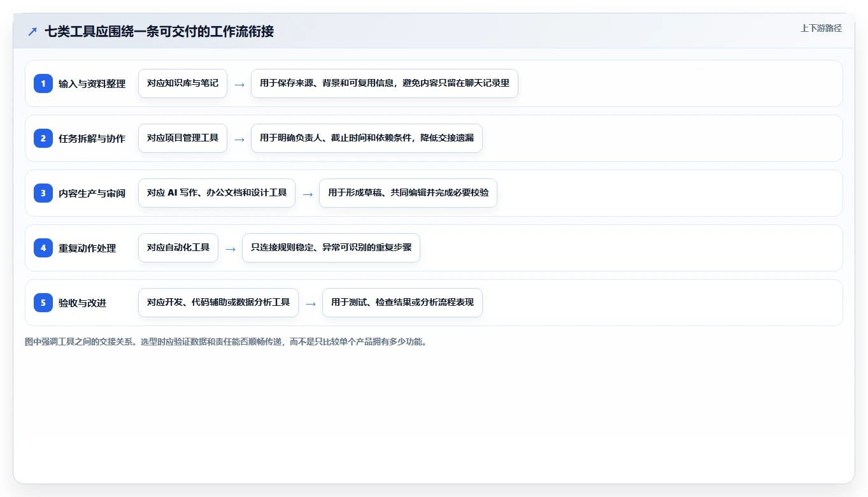Click the 对应 AI 写作、办公文档和设计工具 chip
Image resolution: width=868 pixels, height=497 pixels.
point(217,193)
